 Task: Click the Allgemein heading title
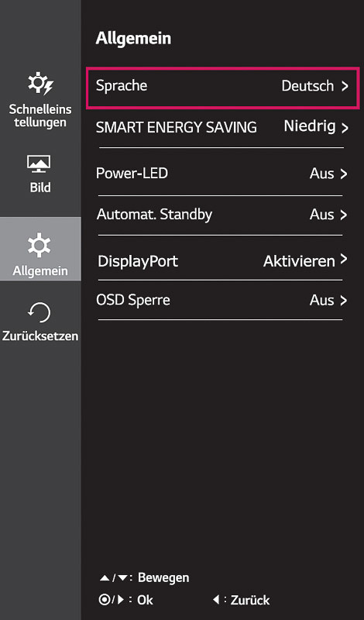[133, 40]
